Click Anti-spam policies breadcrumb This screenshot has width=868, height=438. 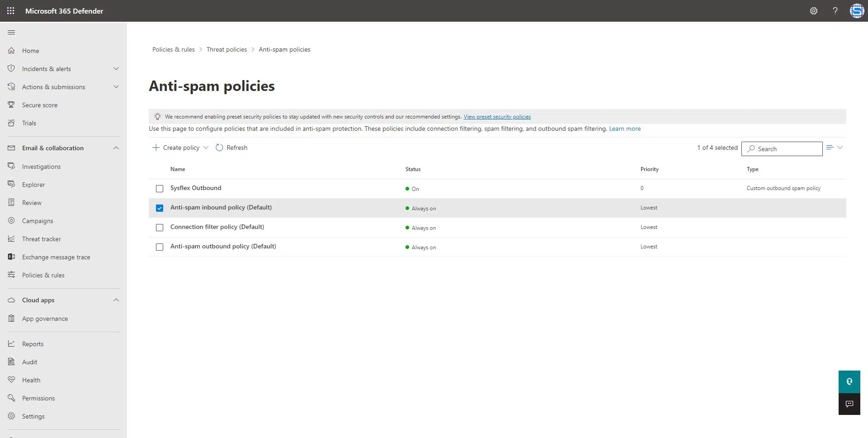pos(284,49)
